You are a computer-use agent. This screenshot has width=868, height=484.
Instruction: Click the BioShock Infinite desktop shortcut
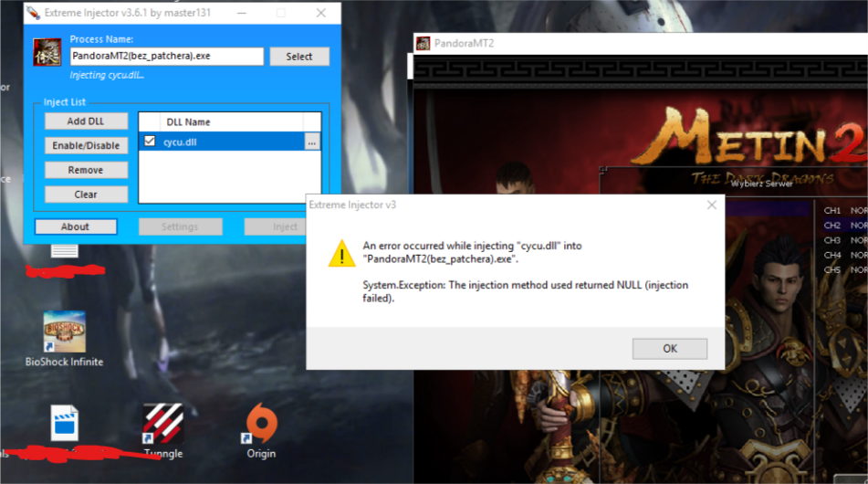pos(64,339)
